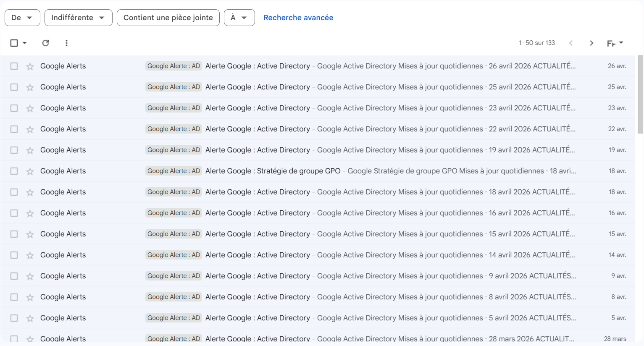Select the 25 avr. email checkbox
The image size is (644, 346).
point(14,87)
